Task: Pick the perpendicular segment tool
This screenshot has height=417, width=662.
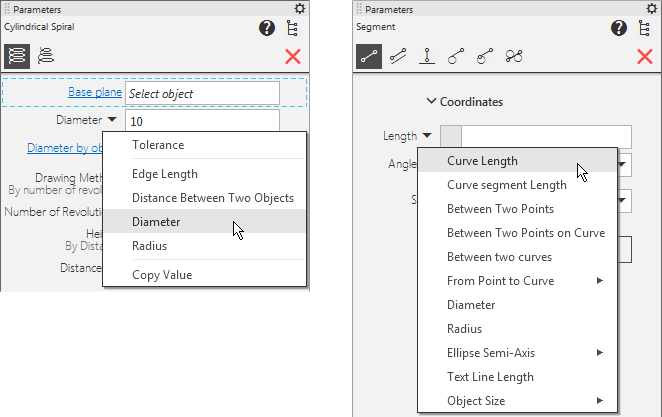Action: point(427,56)
